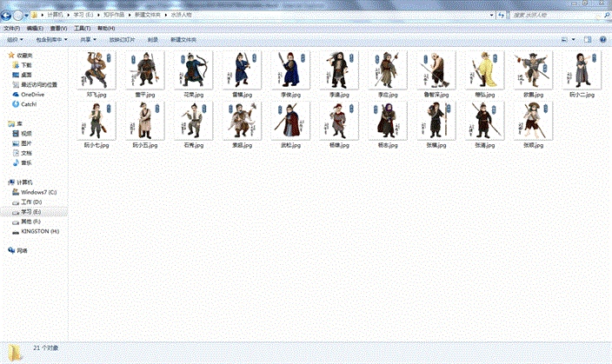The width and height of the screenshot is (612, 364).
Task: Select the Windows7 (C:) drive
Action: click(38, 191)
